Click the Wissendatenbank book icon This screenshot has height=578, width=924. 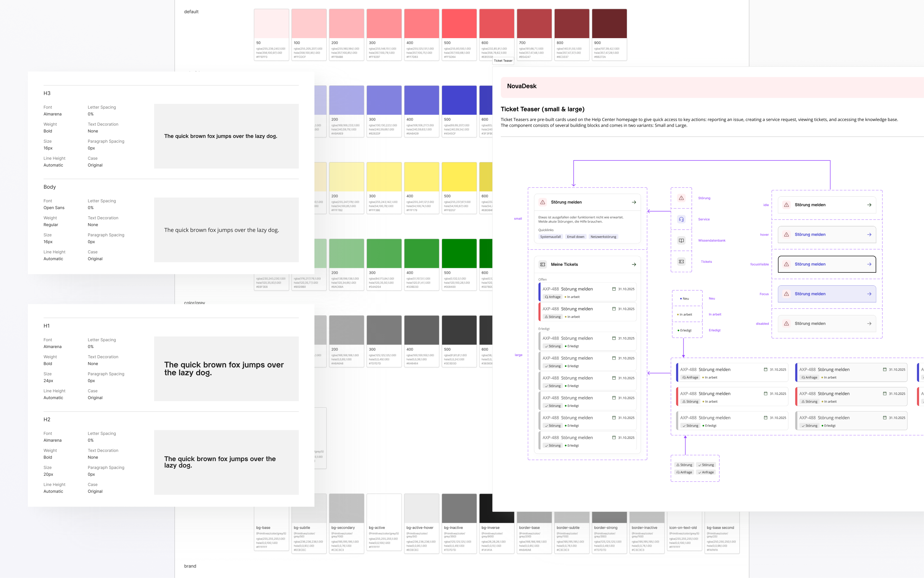pos(681,240)
